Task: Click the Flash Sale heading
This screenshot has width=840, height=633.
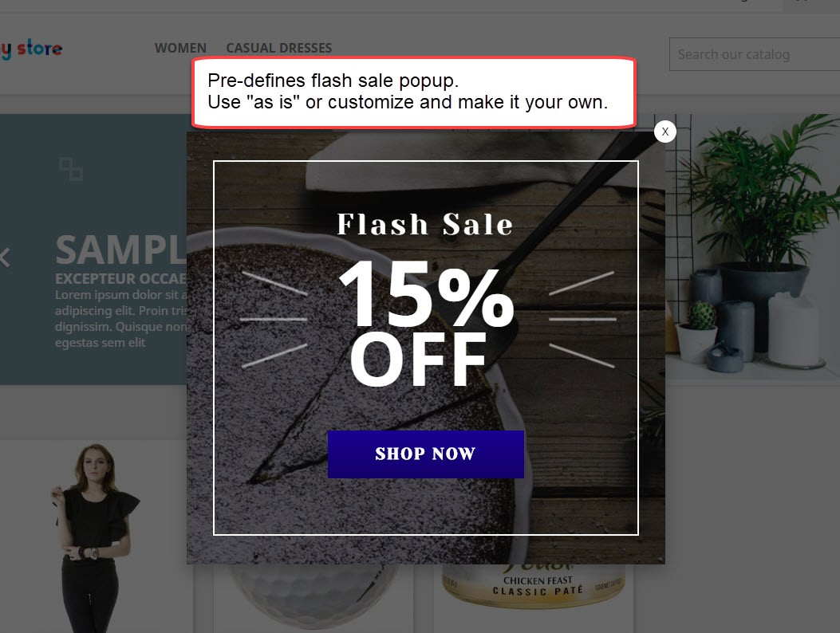Action: click(425, 224)
